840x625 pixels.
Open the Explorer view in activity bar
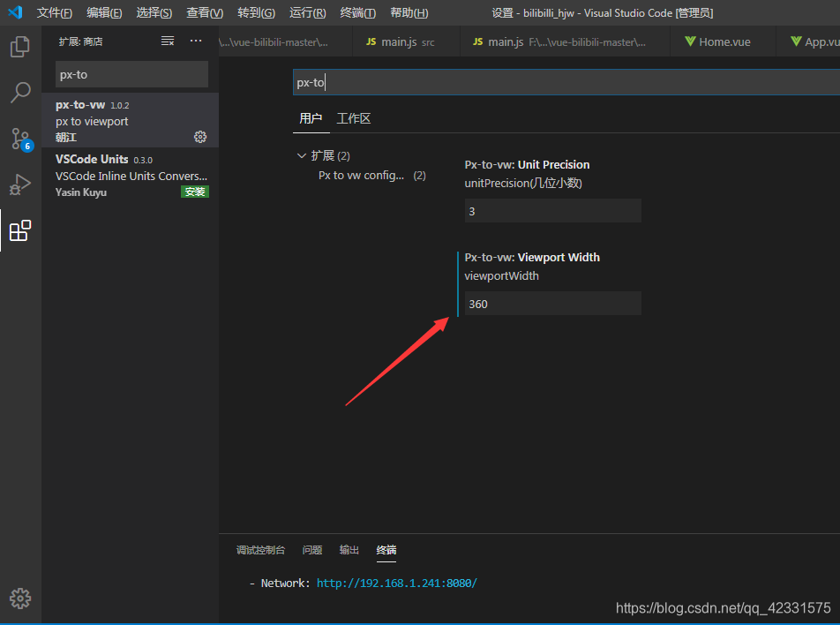19,47
